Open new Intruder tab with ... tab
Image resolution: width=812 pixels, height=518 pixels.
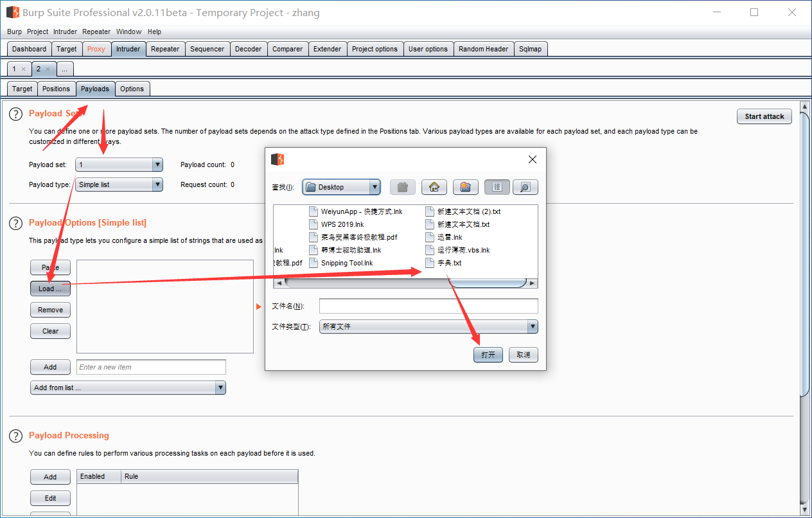click(x=65, y=69)
